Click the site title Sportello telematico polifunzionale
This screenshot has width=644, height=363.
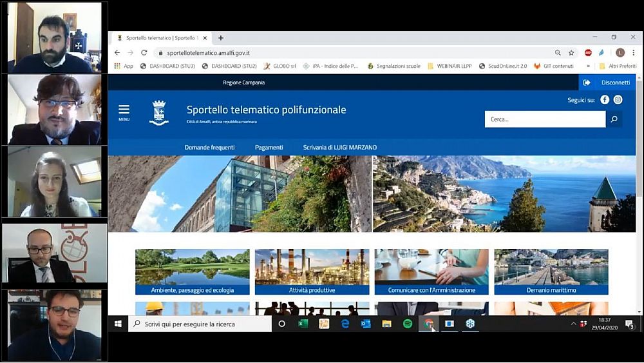click(x=266, y=110)
